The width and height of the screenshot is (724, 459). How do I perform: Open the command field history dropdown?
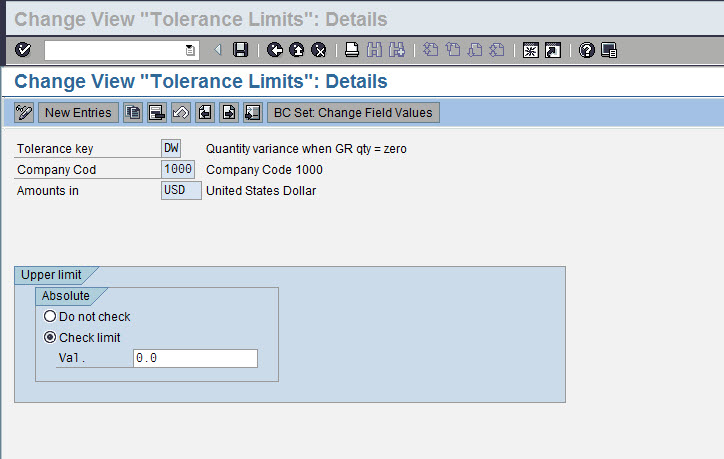point(191,50)
